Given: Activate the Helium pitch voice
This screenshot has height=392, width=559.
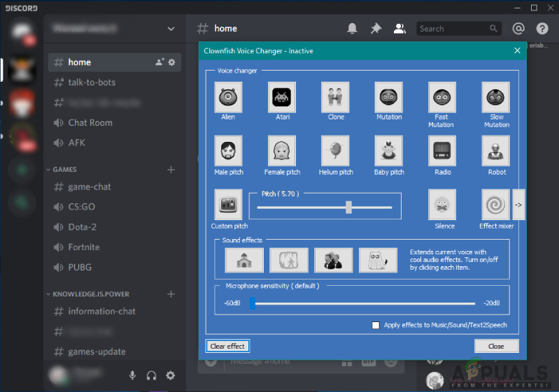Looking at the screenshot, I should [335, 151].
